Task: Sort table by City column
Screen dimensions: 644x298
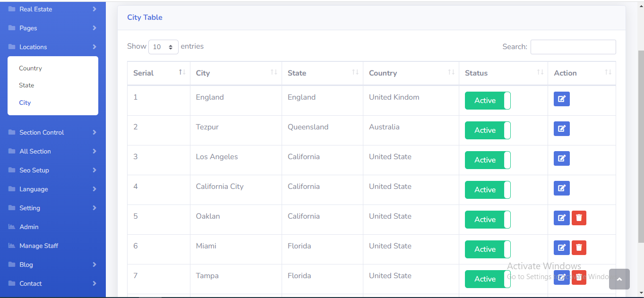Action: [235, 73]
